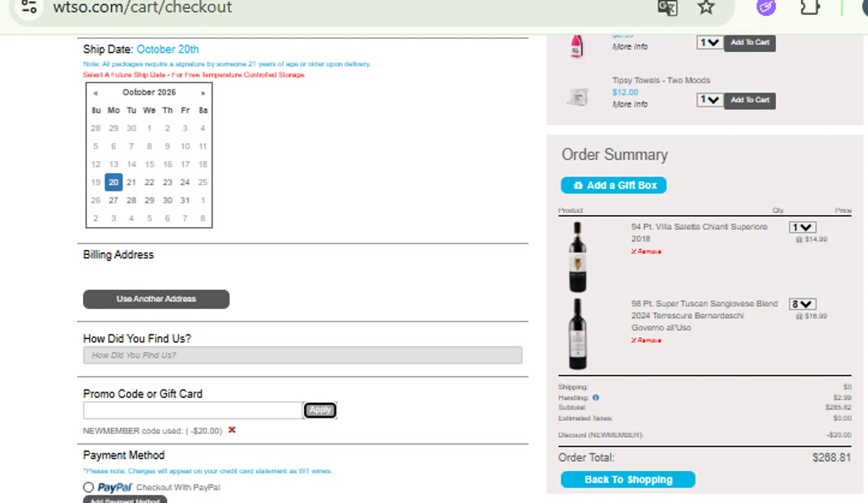Click the Villa Saletta Chianti bottle thumbnail
Image resolution: width=868 pixels, height=503 pixels.
(x=578, y=257)
